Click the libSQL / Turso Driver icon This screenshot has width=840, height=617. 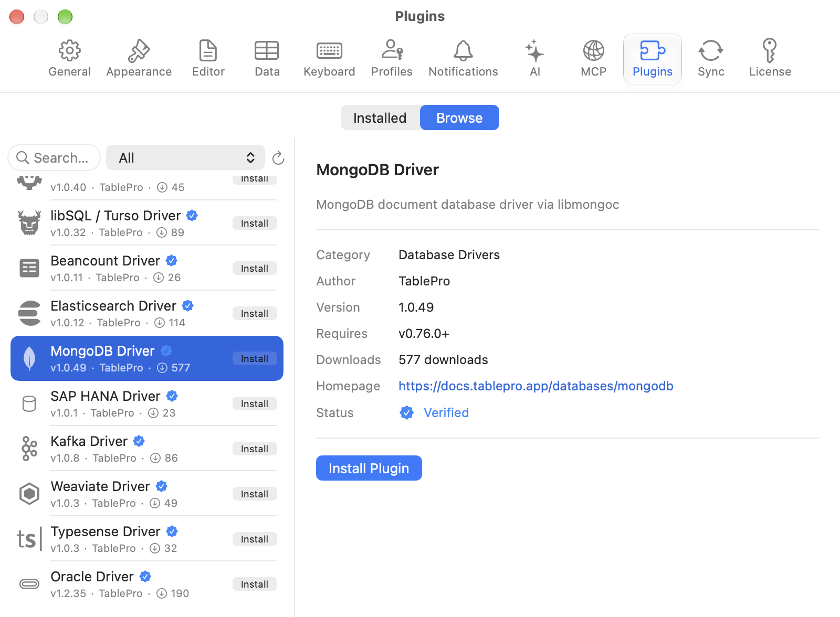tap(29, 223)
